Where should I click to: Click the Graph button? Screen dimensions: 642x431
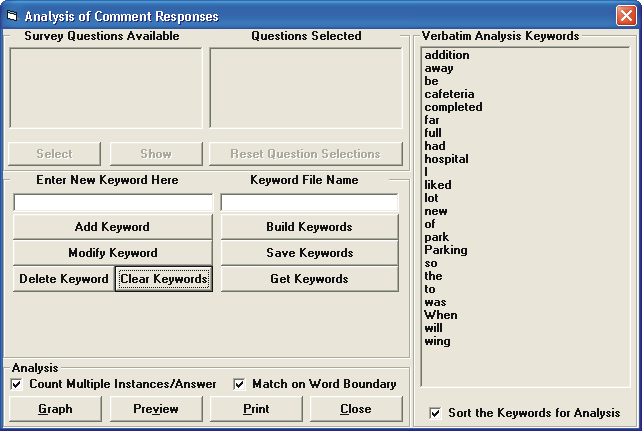(x=55, y=409)
